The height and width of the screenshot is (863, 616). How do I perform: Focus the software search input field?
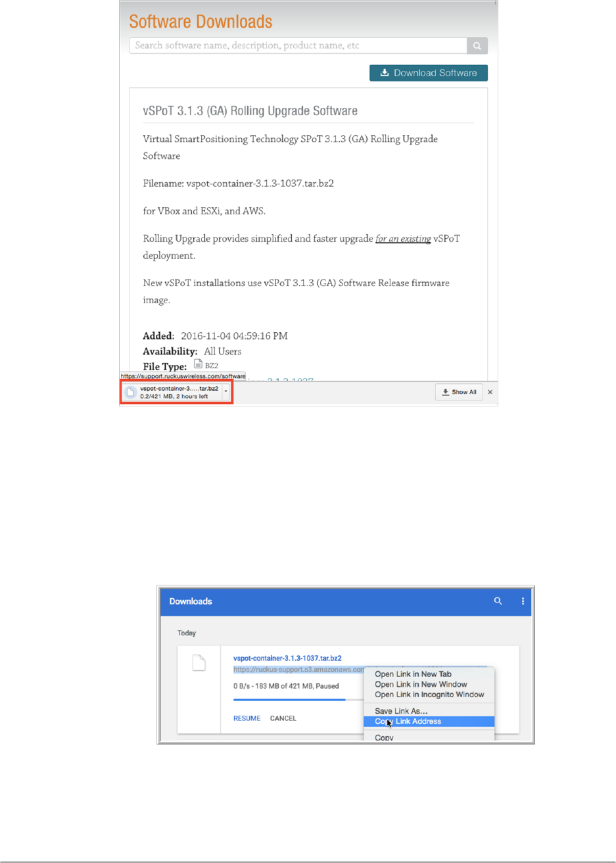point(298,45)
